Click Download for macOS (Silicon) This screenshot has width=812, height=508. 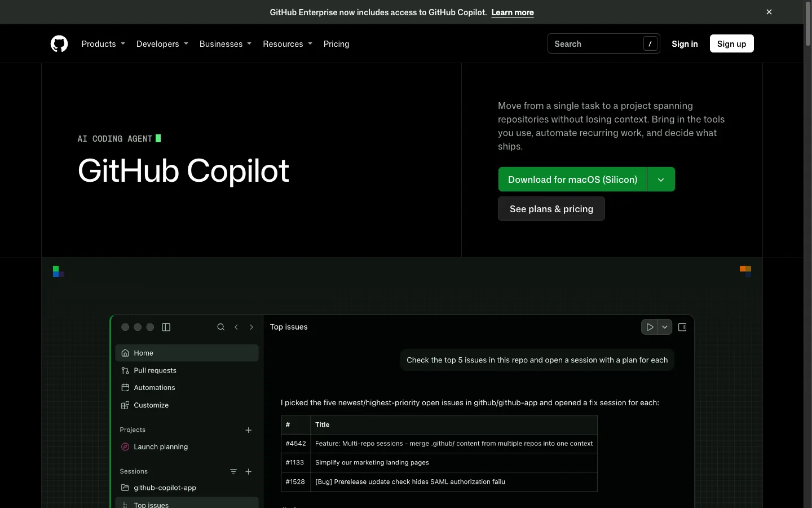(572, 179)
